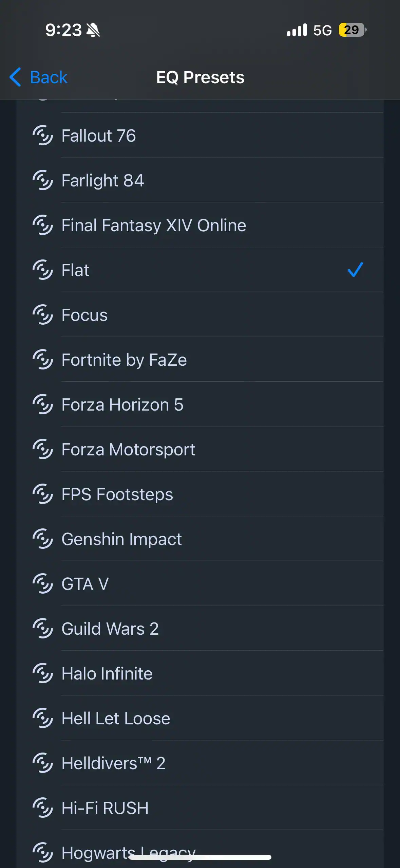
Task: Pick the Forza Motorsport preset
Action: point(128,450)
